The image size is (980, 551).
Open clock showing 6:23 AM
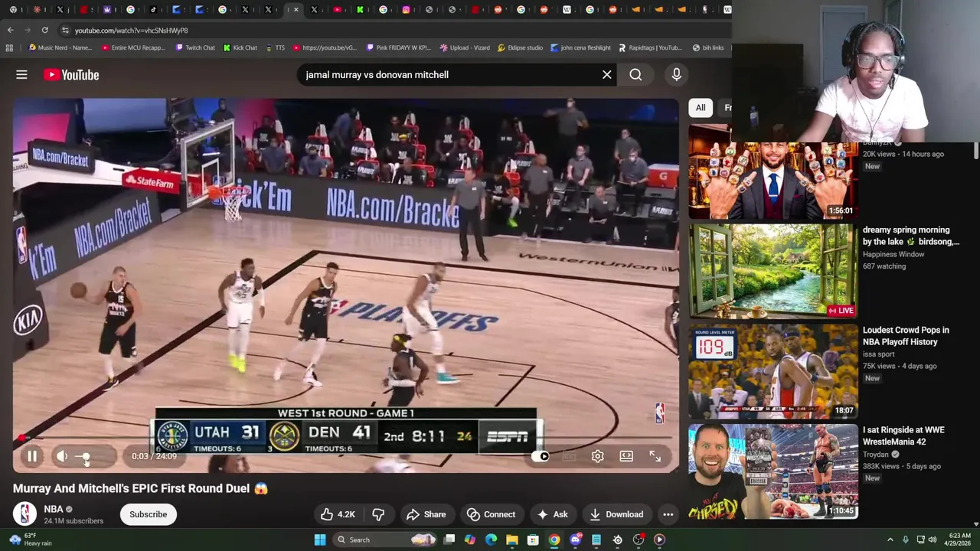pyautogui.click(x=959, y=540)
